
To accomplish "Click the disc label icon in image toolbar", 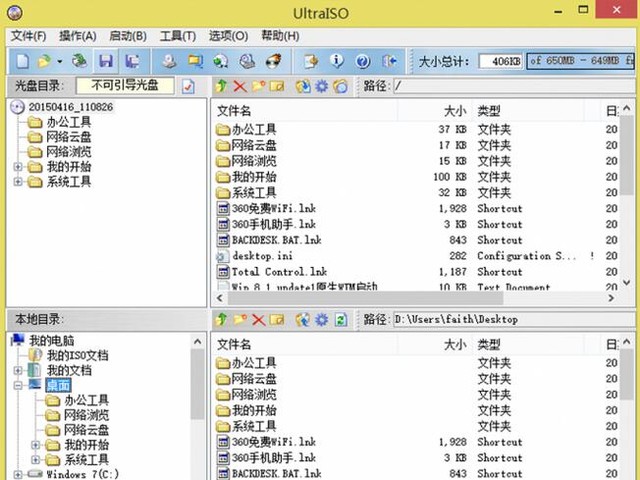I will click(x=340, y=86).
